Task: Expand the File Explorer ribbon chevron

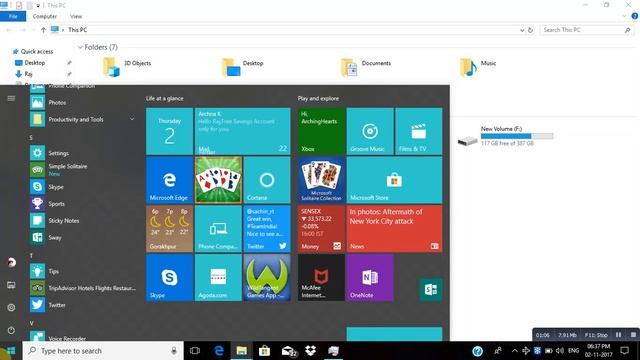Action: (x=624, y=16)
